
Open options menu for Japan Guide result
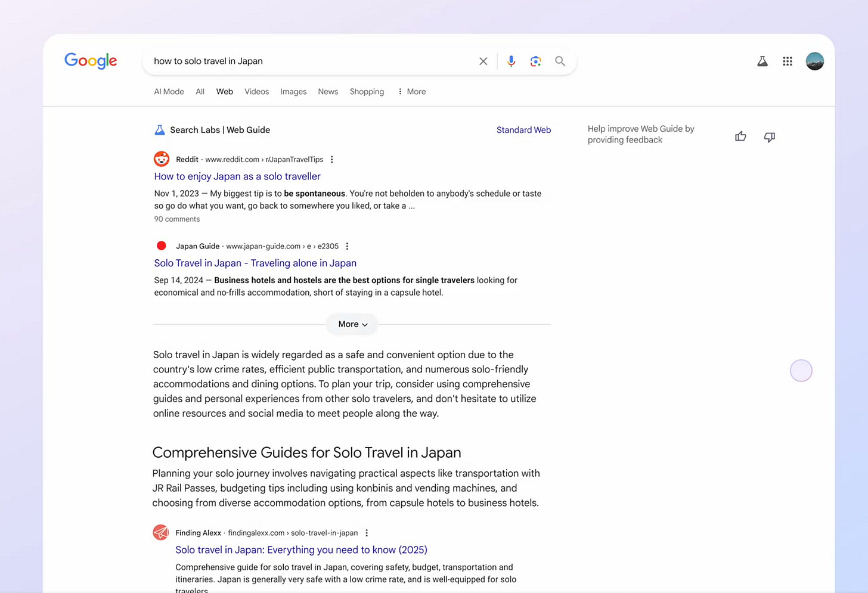point(347,246)
